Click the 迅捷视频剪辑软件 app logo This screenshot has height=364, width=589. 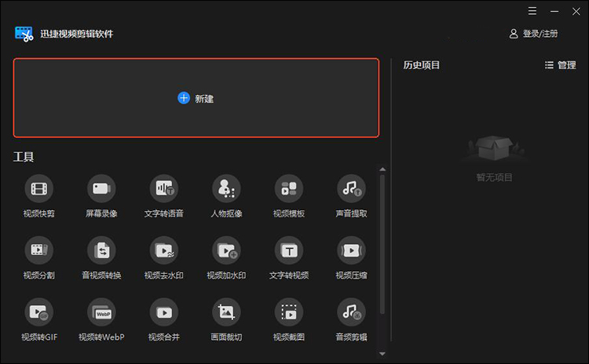coord(24,34)
